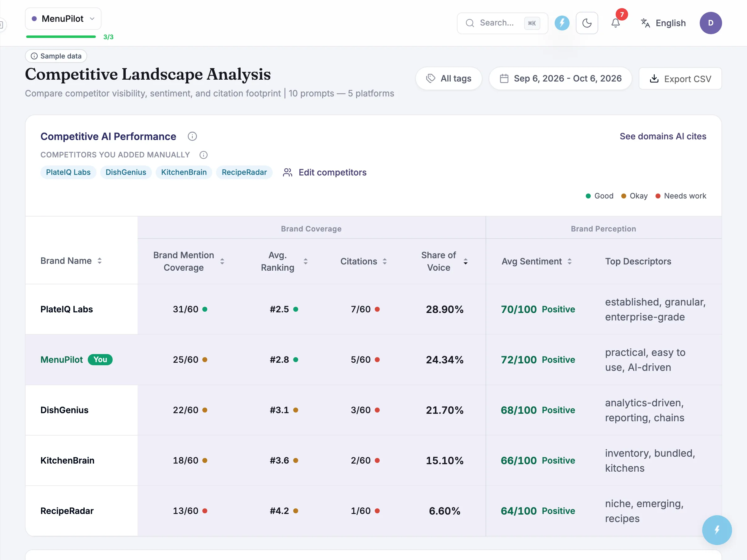Select the PlateIQ Labs competitor chip

(68, 172)
